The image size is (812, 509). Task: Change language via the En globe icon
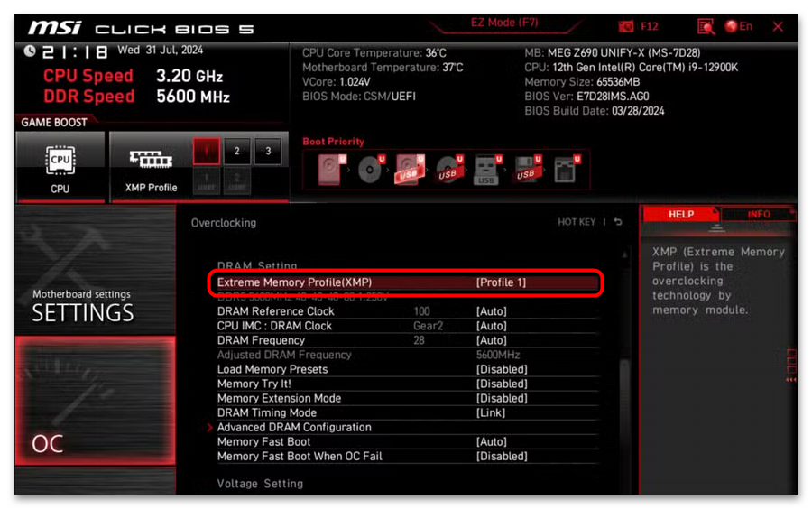coord(738,27)
